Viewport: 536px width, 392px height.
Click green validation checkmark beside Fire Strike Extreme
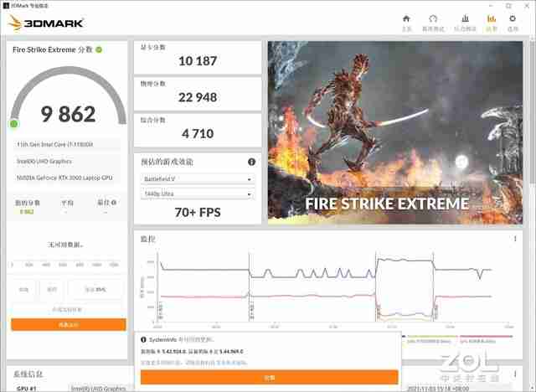point(99,50)
